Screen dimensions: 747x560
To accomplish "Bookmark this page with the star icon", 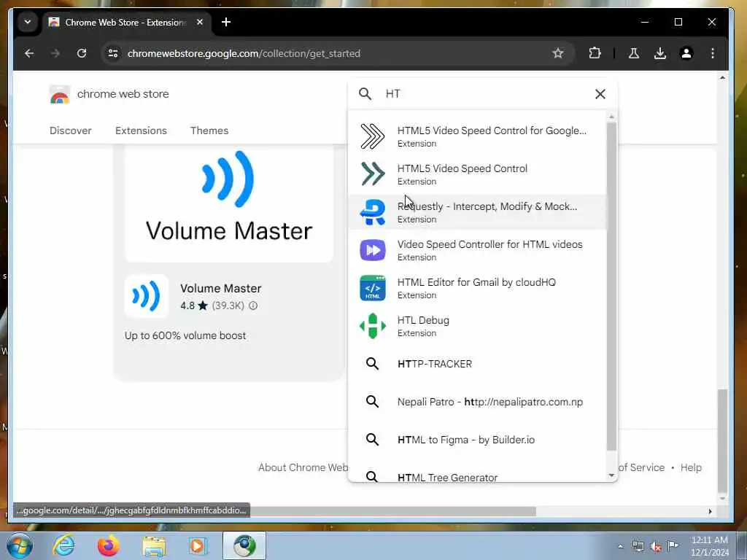I will pyautogui.click(x=558, y=53).
